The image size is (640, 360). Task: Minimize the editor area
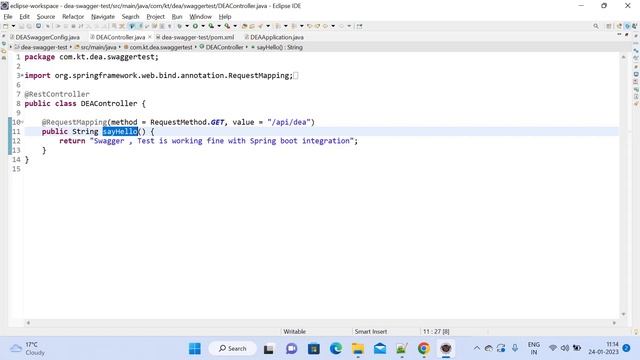[619, 35]
